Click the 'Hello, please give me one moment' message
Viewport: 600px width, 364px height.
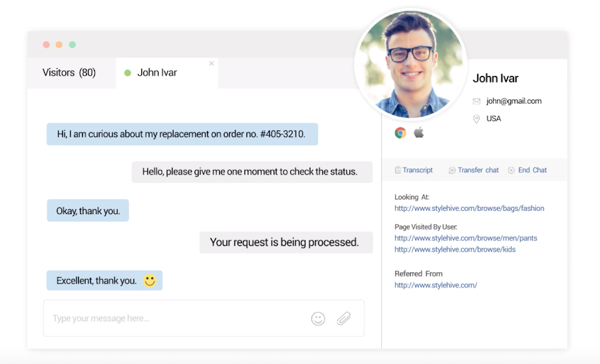pos(252,171)
